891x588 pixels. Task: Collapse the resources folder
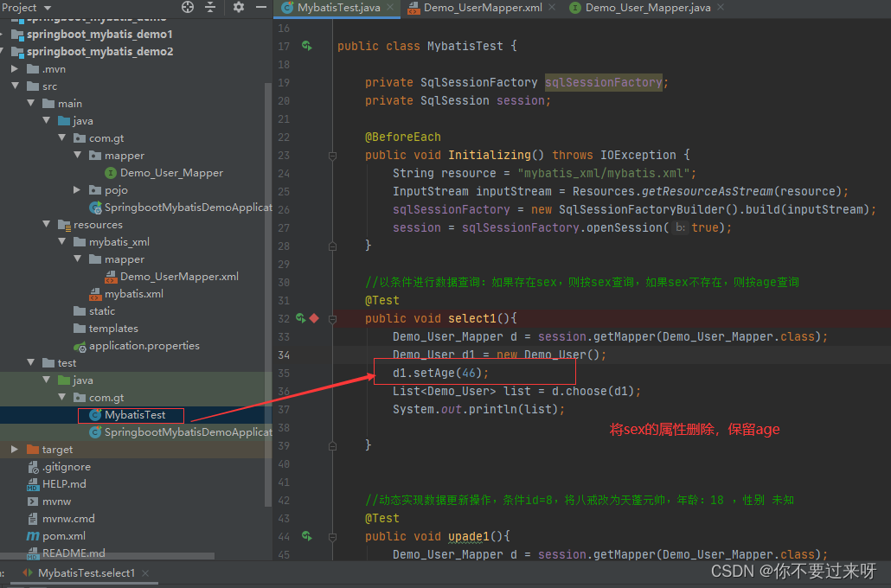(x=47, y=225)
